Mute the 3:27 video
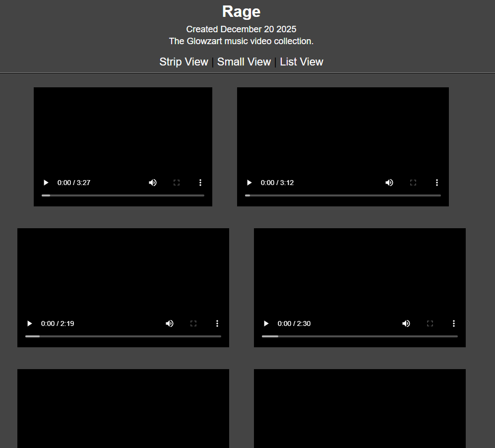495x448 pixels. tap(153, 183)
